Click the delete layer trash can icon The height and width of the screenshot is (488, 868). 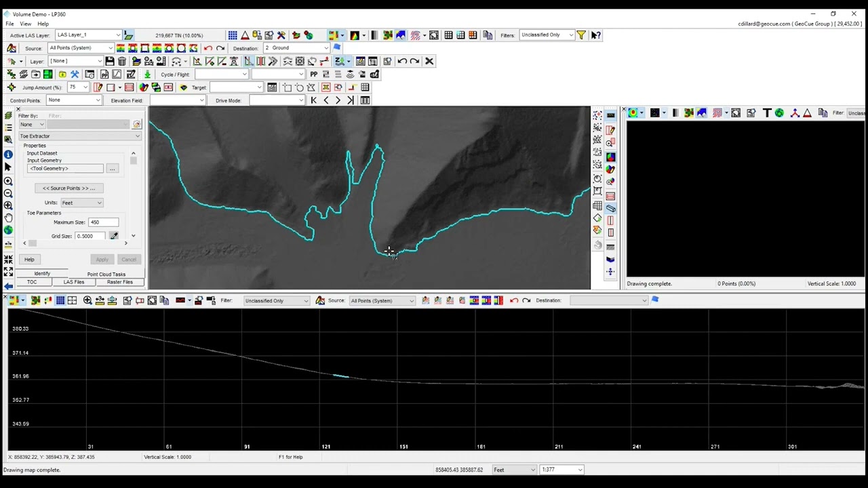click(122, 61)
